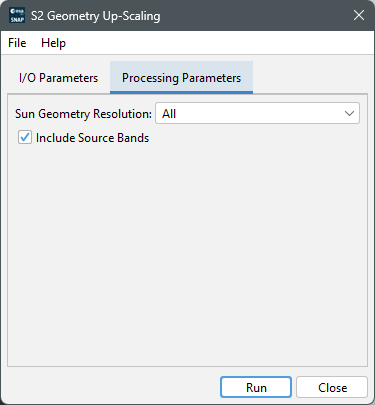Click the Close button at the bottom
Screen dimensions: 375x405
click(x=332, y=387)
